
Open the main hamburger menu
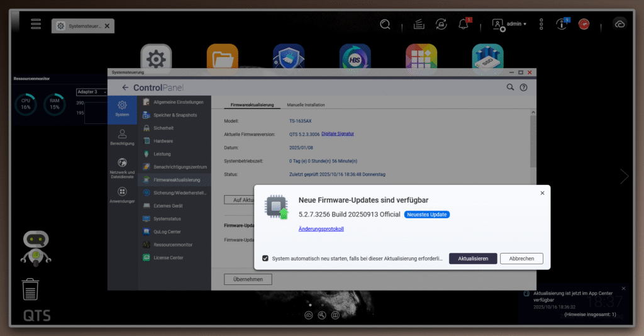[36, 24]
